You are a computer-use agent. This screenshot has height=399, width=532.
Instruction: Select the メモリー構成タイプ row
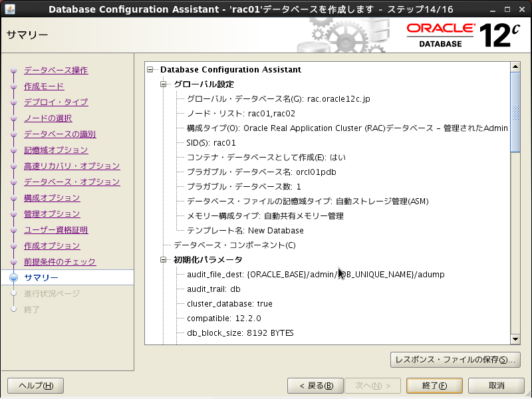265,216
